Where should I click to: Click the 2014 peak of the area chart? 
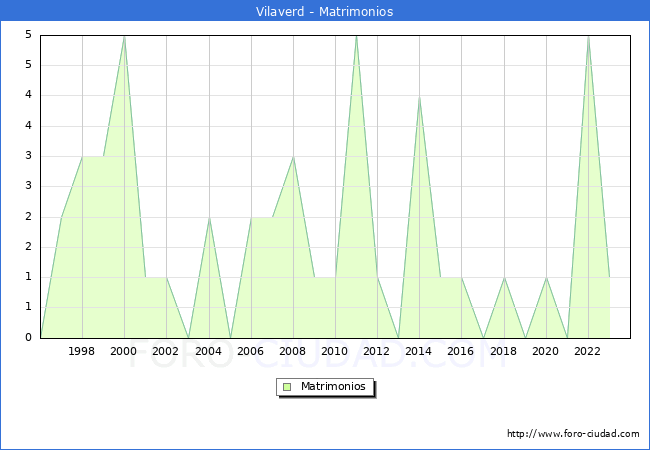[420, 97]
